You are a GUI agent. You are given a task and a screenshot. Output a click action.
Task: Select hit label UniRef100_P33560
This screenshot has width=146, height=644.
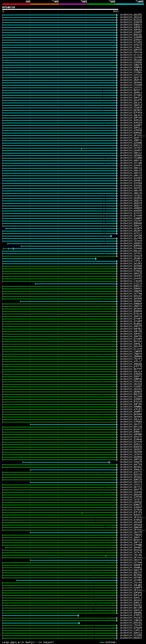coord(131,72)
